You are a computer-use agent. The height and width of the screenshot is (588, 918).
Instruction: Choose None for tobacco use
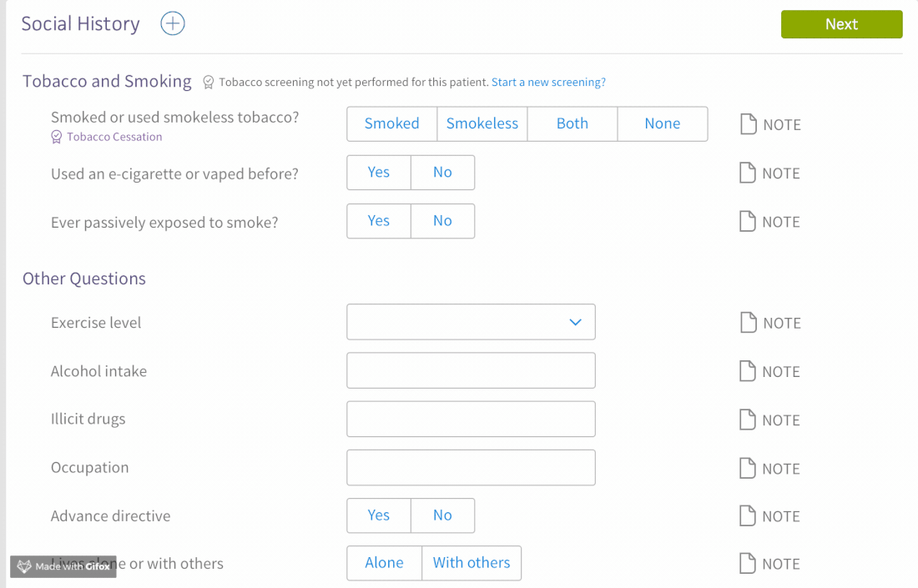coord(662,123)
